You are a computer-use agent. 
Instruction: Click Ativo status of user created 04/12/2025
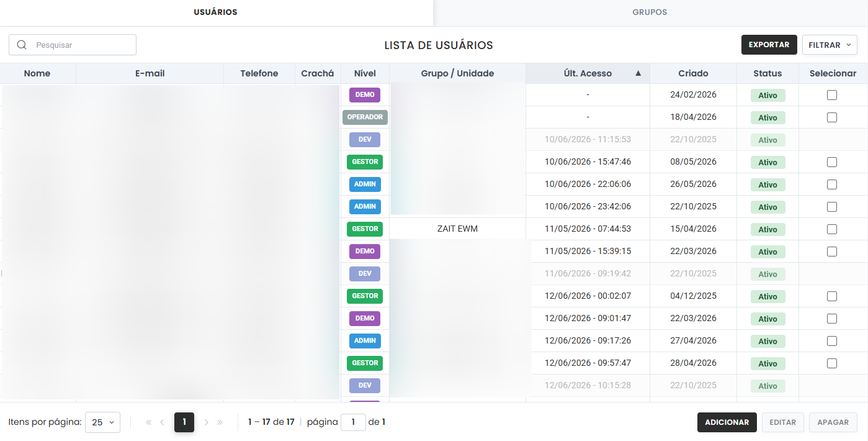767,296
